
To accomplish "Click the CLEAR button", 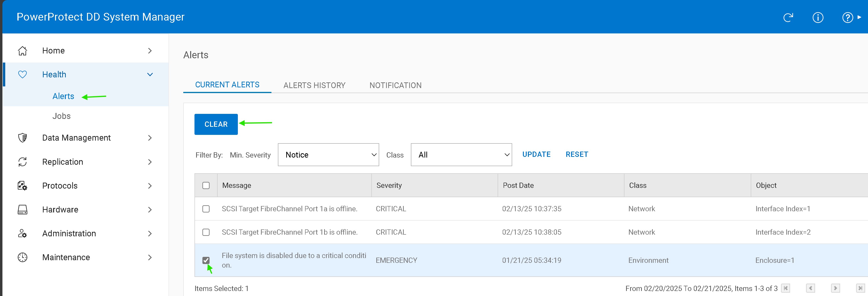I will coord(216,124).
